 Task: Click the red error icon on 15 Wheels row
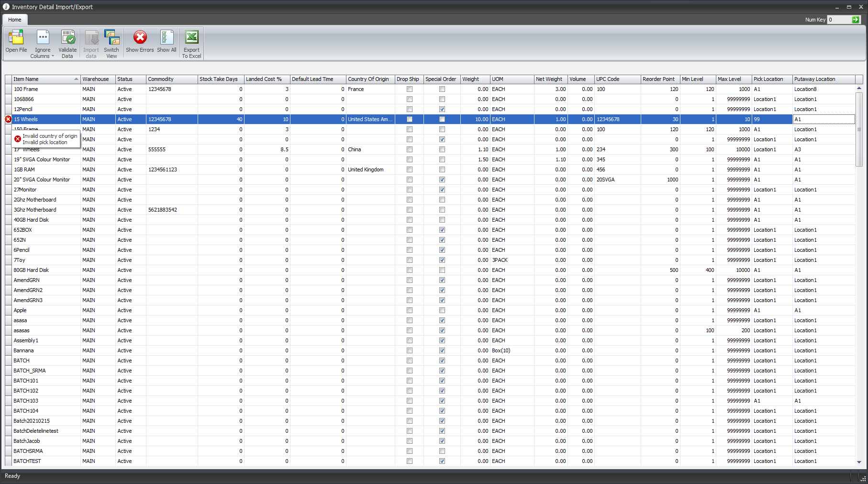[x=8, y=119]
